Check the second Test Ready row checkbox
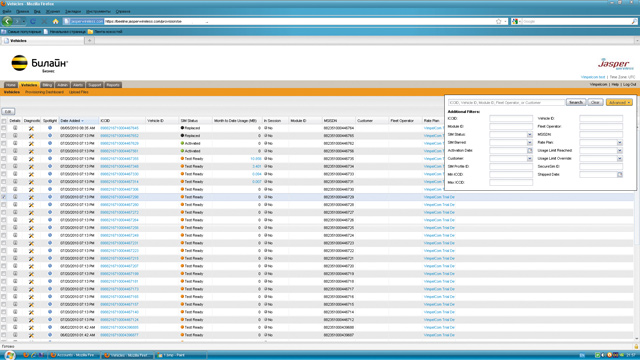 point(4,167)
